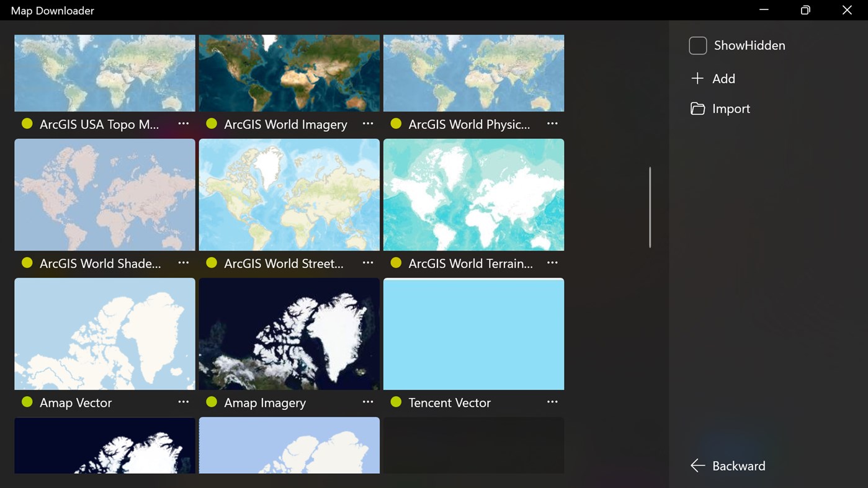Open the options menu for Amap Imagery
This screenshot has width=868, height=488.
367,402
